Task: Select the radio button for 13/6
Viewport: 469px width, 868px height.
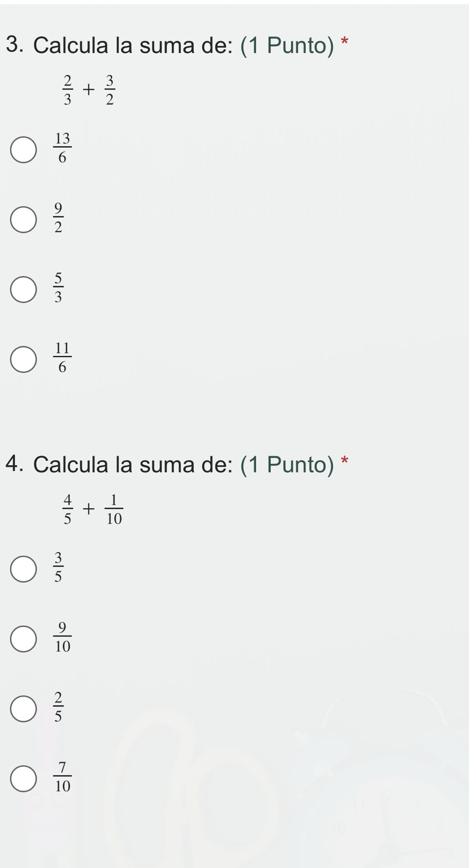Action: tap(24, 149)
